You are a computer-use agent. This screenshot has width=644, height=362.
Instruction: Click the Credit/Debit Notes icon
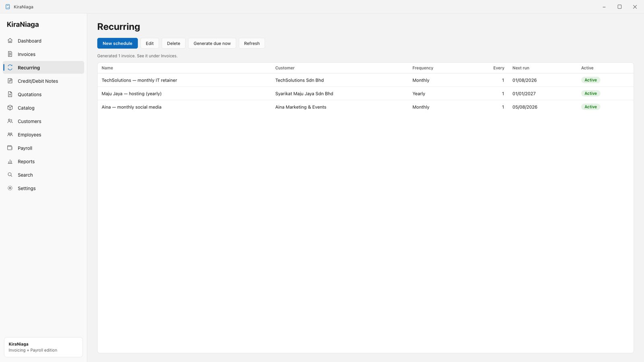click(10, 81)
